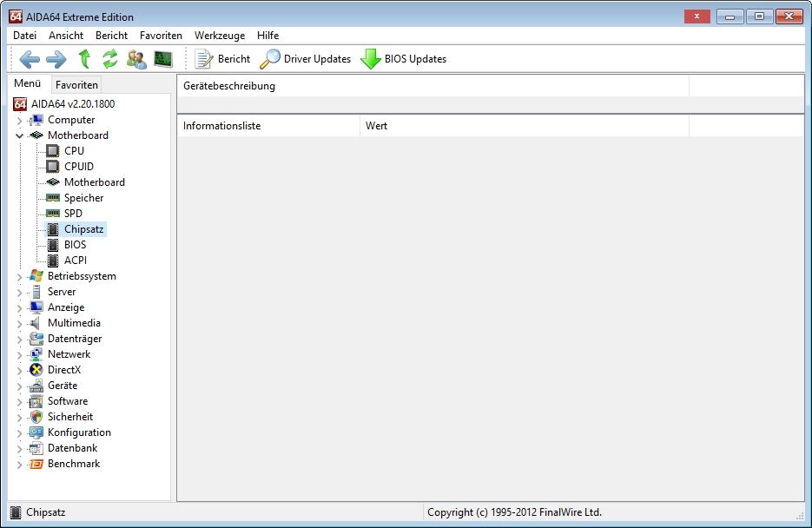Image resolution: width=812 pixels, height=528 pixels.
Task: Expand the Server node
Action: click(x=19, y=293)
